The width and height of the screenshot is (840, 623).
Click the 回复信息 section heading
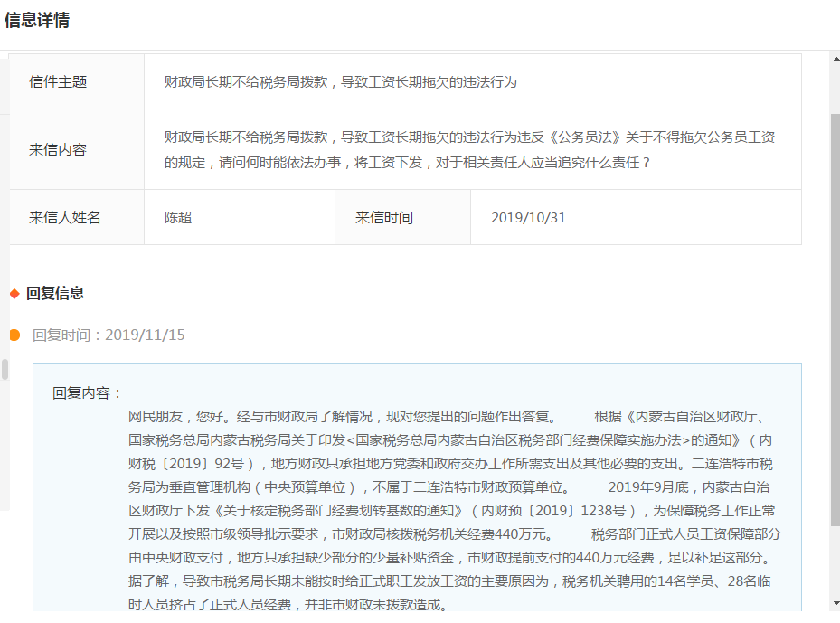pyautogui.click(x=55, y=293)
